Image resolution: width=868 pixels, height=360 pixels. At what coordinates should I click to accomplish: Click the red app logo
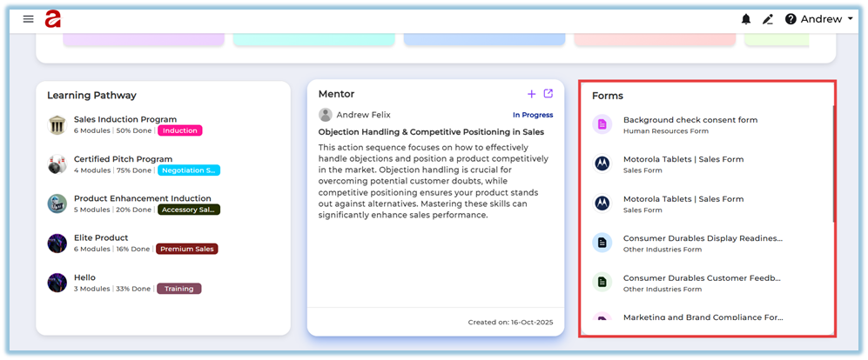pos(53,18)
